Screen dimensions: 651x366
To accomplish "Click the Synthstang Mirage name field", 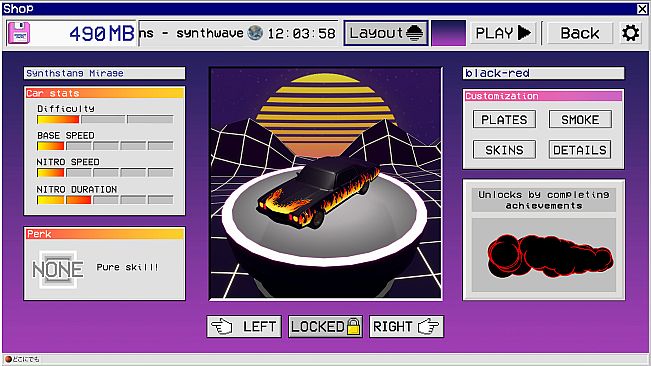I will pos(104,73).
